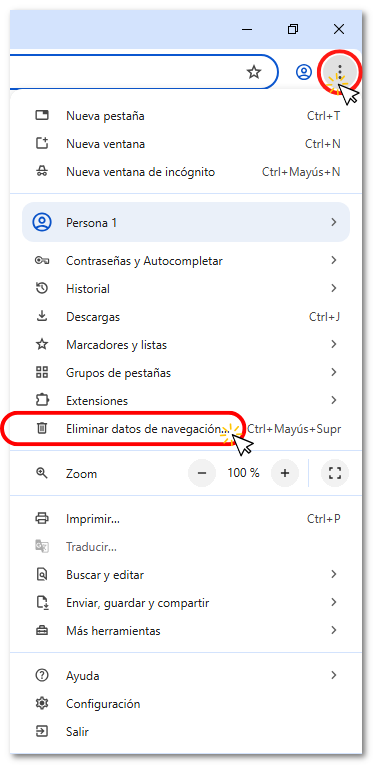Expand the Historial submenu arrow
This screenshot has height=765, width=373.
click(334, 288)
